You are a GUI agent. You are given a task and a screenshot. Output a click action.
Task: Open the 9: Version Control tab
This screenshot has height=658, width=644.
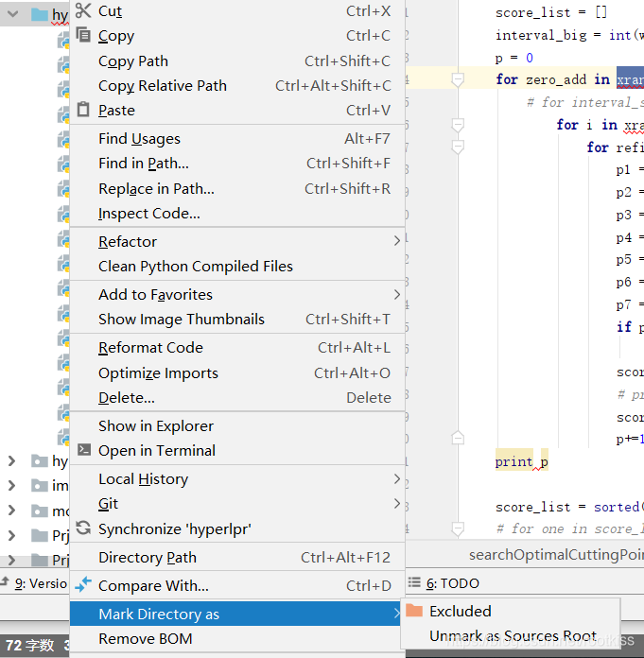[x=34, y=583]
